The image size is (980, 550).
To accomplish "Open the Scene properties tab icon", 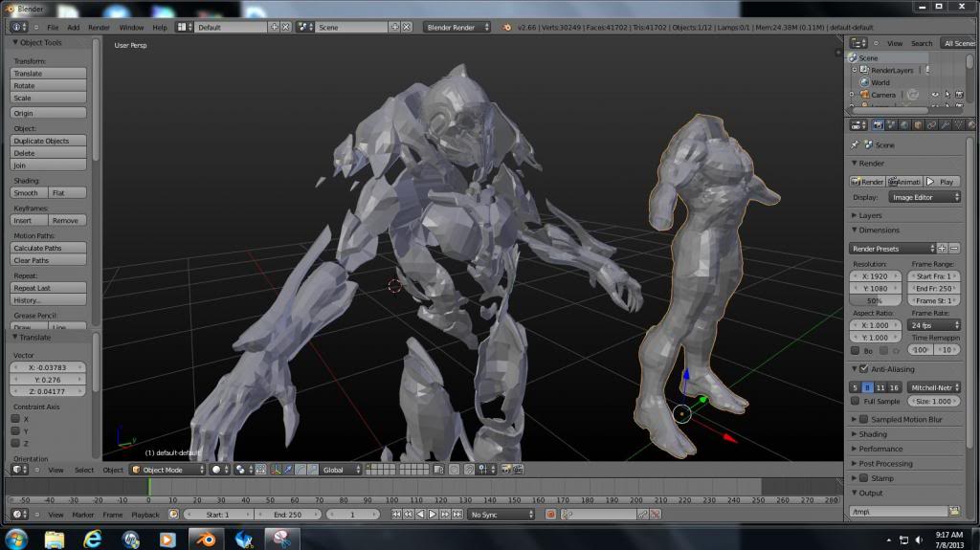I will 892,125.
